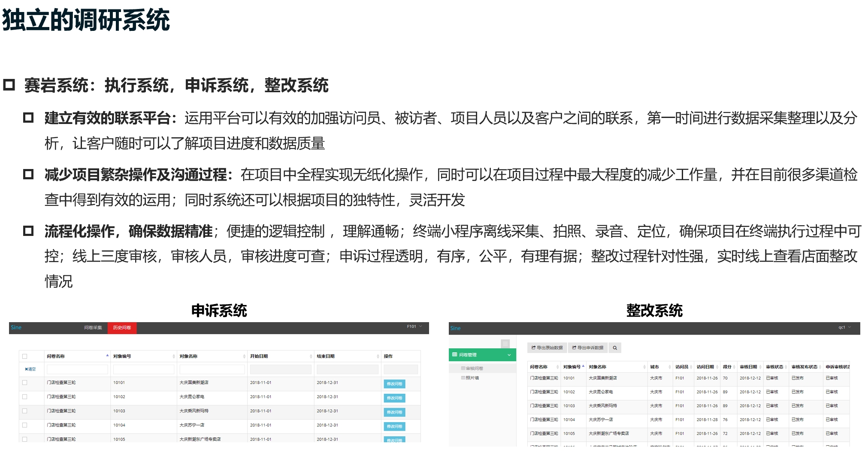The image size is (868, 456).
Task: Switch to the 问卷采集 tab
Action: coord(93,328)
